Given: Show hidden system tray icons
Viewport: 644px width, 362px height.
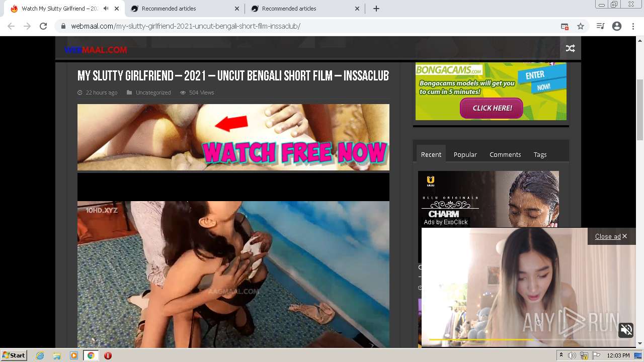Looking at the screenshot, I should 561,355.
